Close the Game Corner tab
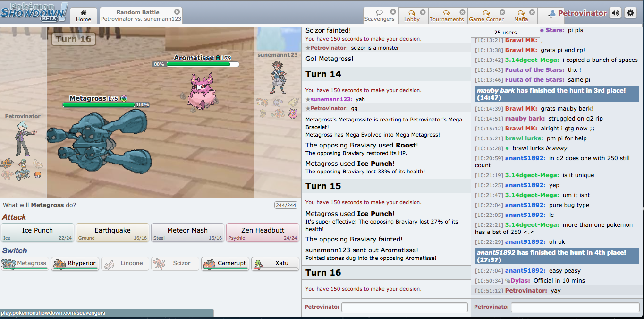Viewport: 644px width, 319px height. click(x=502, y=12)
